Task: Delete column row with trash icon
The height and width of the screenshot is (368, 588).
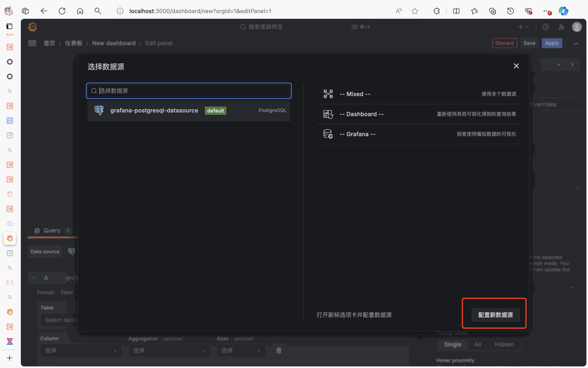Action: coord(279,351)
